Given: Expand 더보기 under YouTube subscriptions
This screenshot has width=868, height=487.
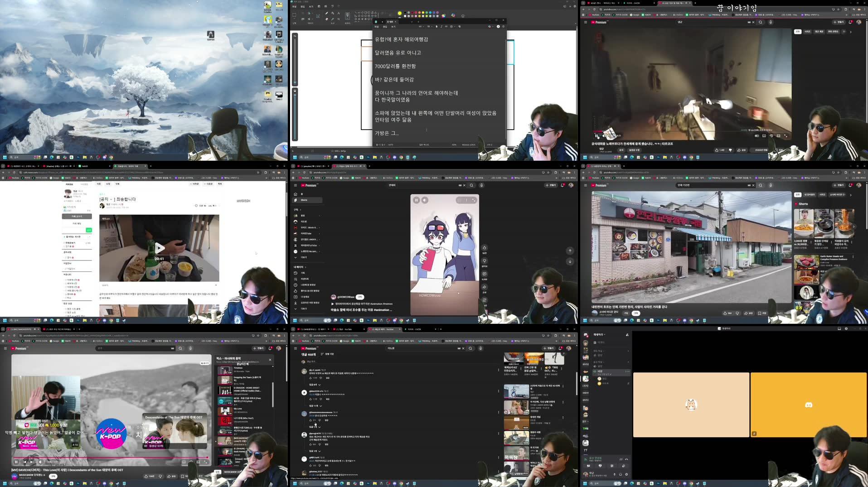Looking at the screenshot, I should [x=303, y=257].
